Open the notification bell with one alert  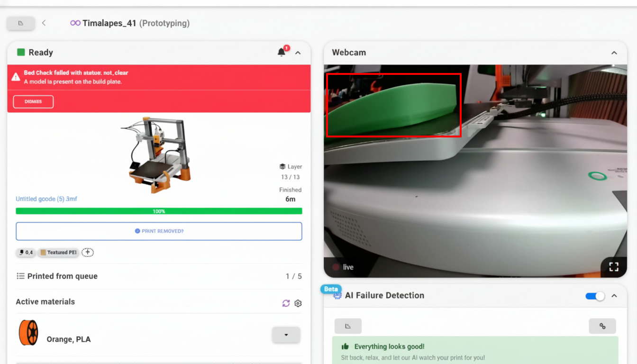coord(282,52)
